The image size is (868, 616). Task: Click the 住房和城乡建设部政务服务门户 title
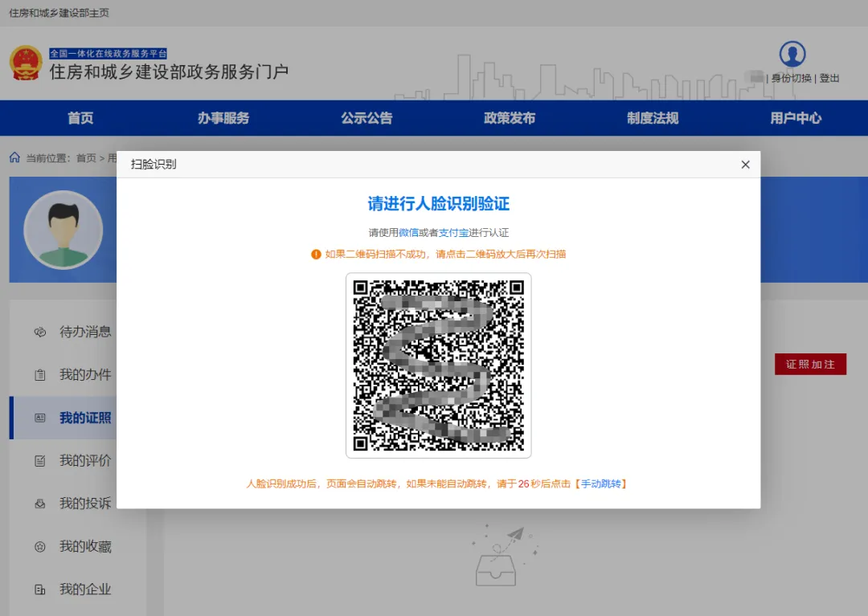[x=169, y=72]
